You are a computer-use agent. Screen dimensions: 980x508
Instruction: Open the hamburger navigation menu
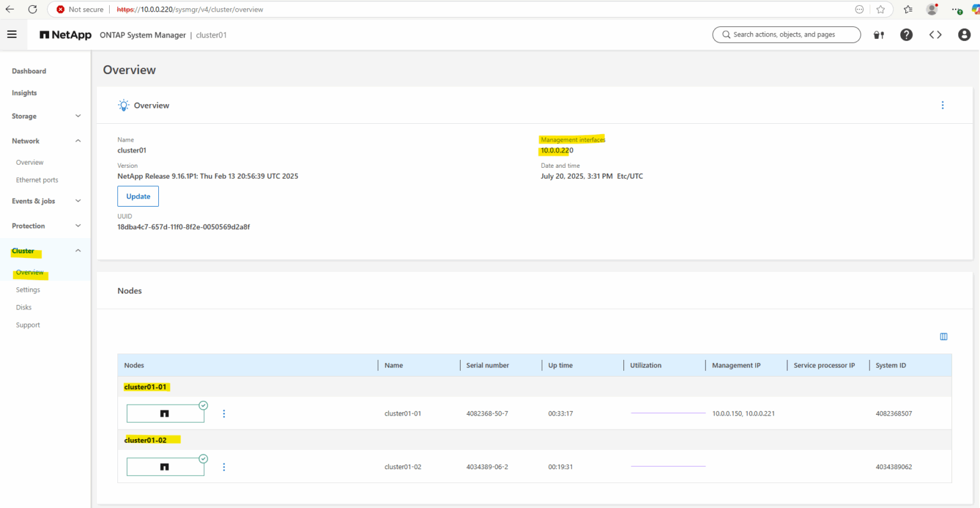click(x=12, y=34)
